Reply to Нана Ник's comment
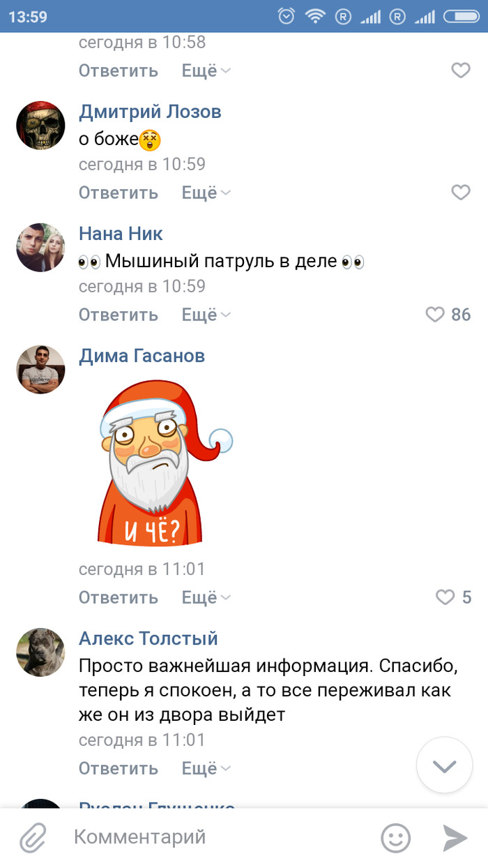The height and width of the screenshot is (868, 488). tap(119, 315)
